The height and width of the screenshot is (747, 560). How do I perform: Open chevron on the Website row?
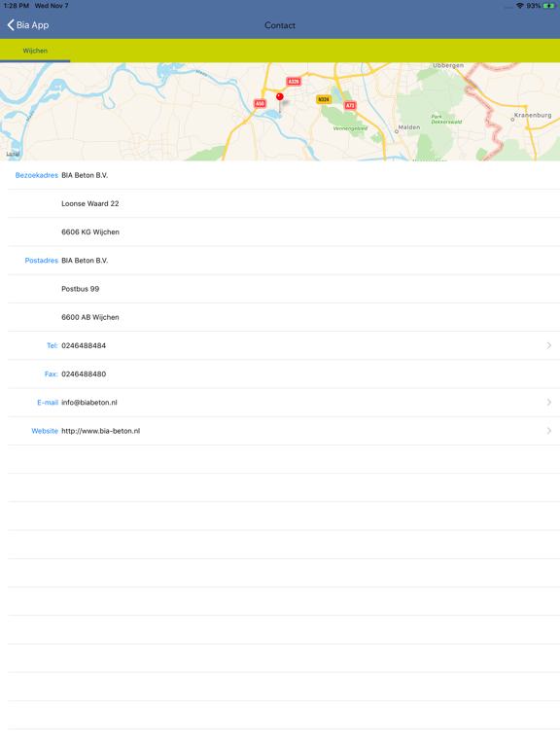[x=549, y=431]
